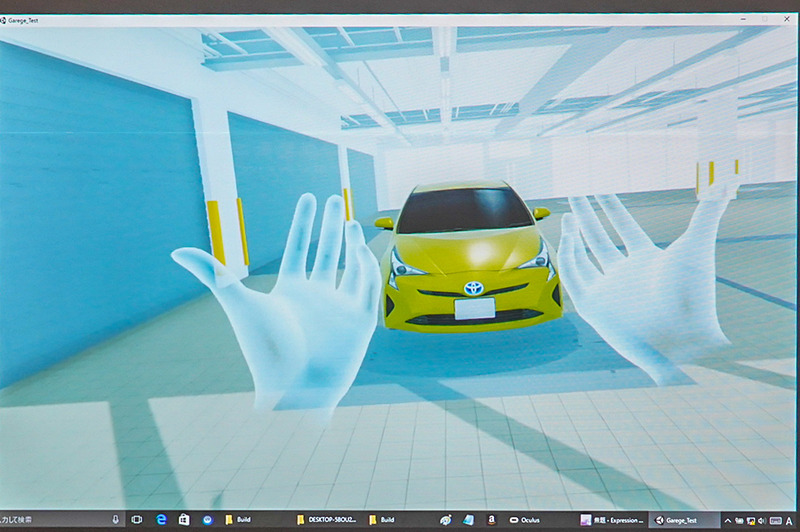The image size is (800, 532).
Task: Open the DESKTOP-S8OU2 folder taskbar button
Action: pyautogui.click(x=327, y=520)
